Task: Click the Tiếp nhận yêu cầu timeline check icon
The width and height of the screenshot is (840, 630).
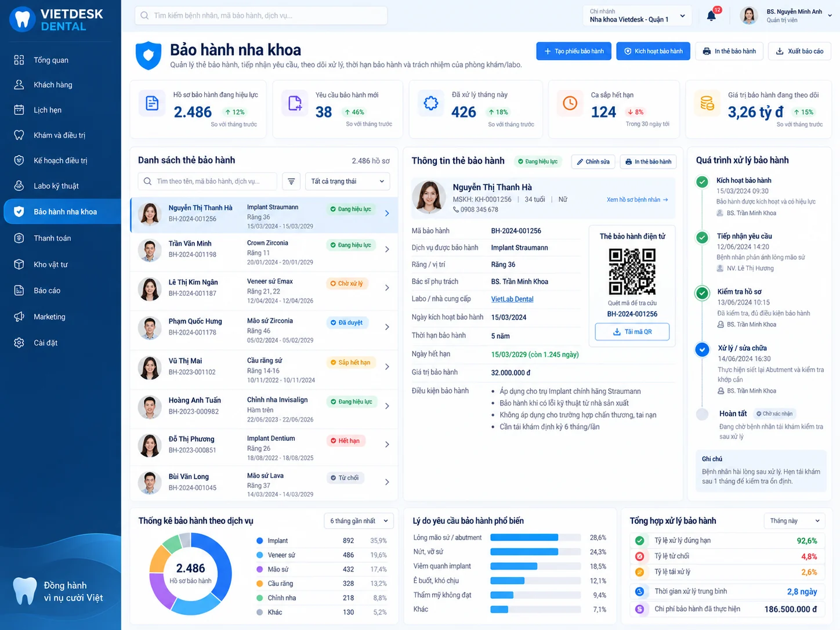Action: [702, 237]
